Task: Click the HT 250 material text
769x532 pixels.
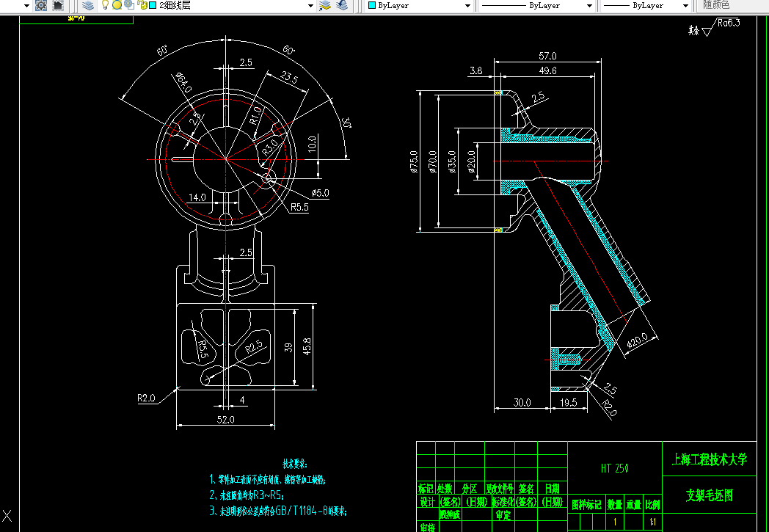Action: pos(614,469)
